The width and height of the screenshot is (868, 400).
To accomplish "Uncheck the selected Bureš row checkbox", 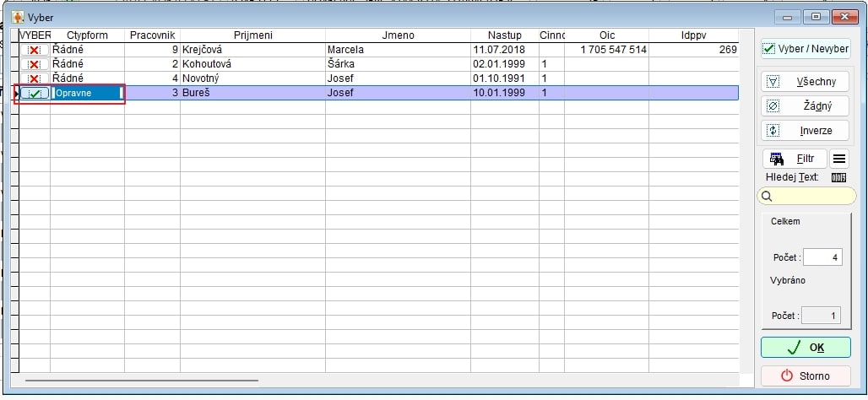I will (x=34, y=94).
